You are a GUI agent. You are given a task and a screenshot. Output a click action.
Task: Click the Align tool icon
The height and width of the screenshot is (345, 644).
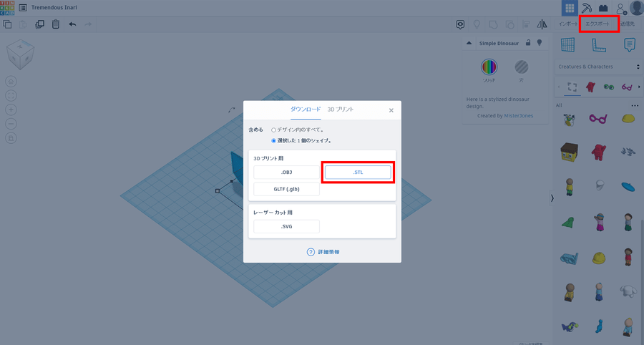526,24
